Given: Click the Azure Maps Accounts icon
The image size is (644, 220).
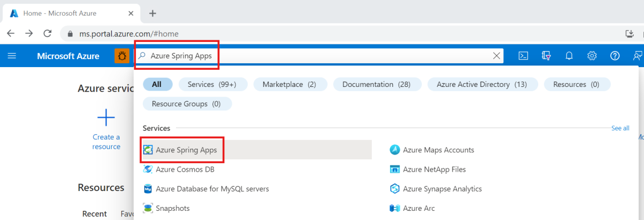Looking at the screenshot, I should [x=395, y=150].
